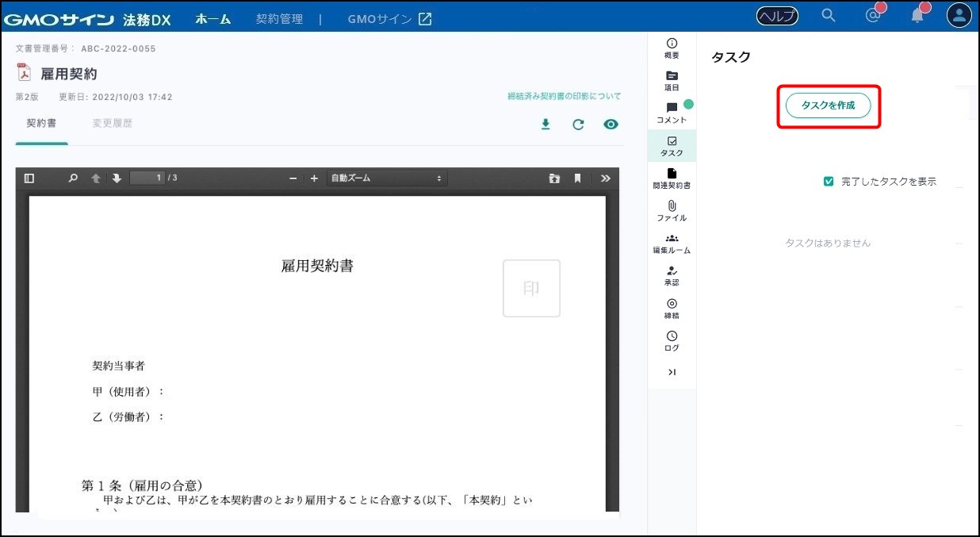
Task: Click the notification bell icon
Action: point(917,16)
